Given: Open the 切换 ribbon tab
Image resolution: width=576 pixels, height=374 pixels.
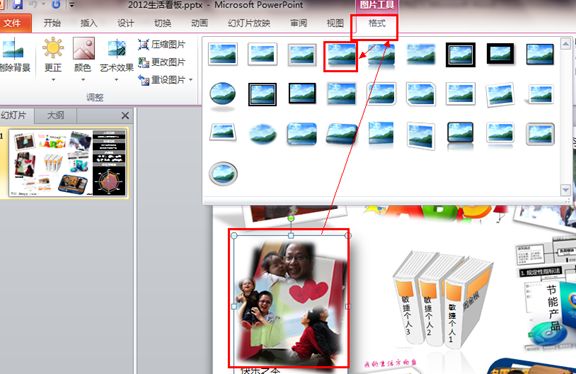Looking at the screenshot, I should coord(162,23).
